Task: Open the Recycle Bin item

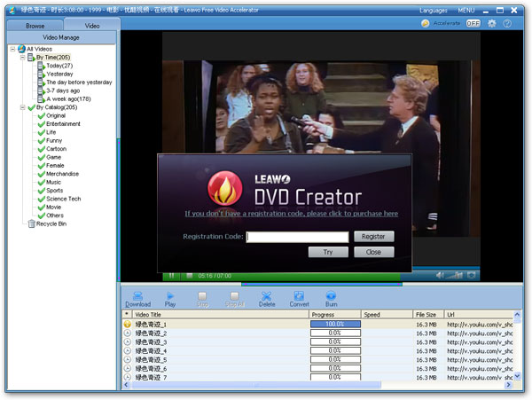Action: (x=47, y=224)
